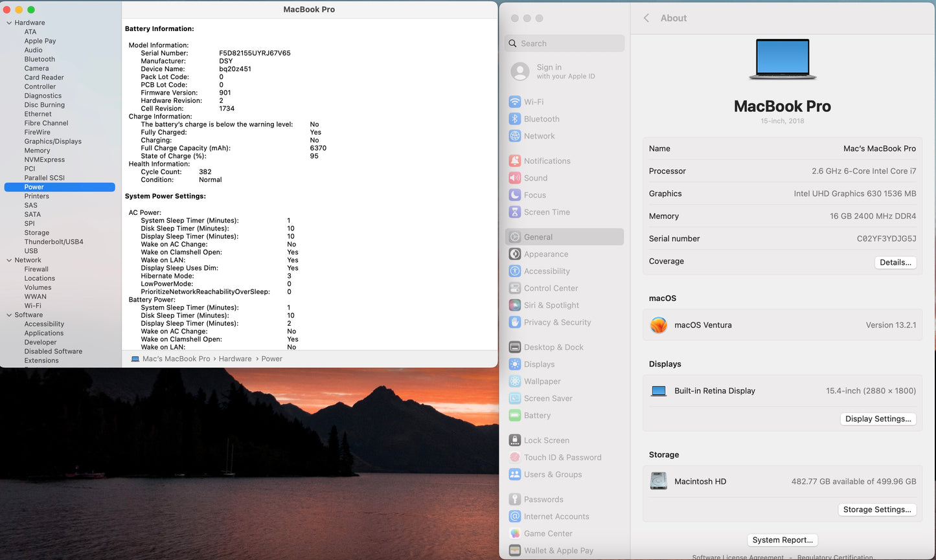The width and height of the screenshot is (936, 560).
Task: Collapse the Network tree section
Action: coord(9,260)
